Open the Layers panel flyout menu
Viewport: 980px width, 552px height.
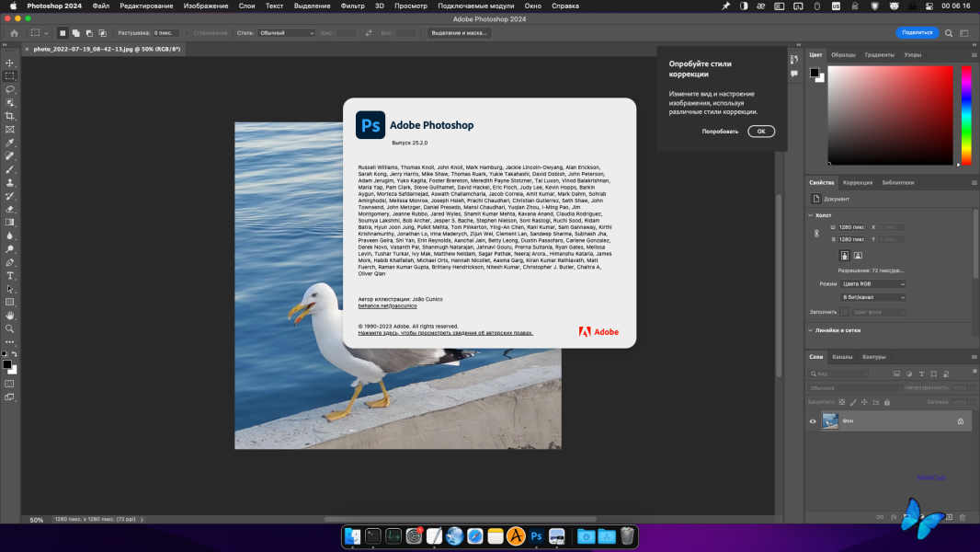click(x=974, y=357)
